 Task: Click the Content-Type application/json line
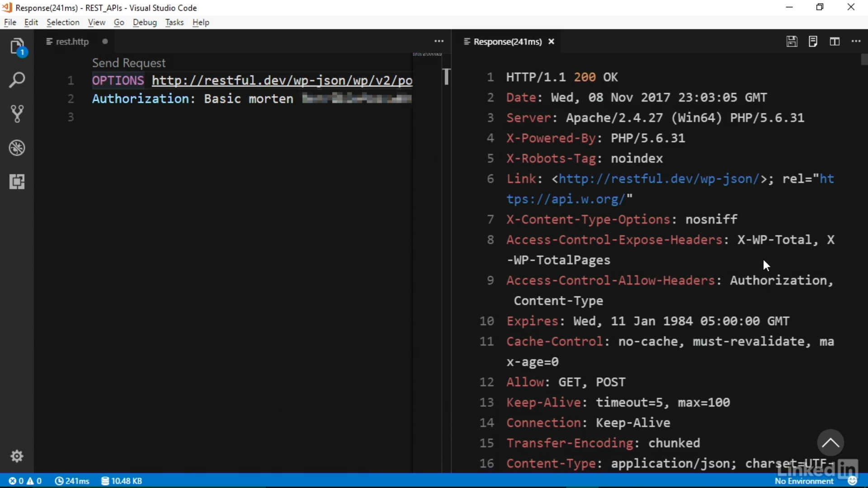[670, 464]
